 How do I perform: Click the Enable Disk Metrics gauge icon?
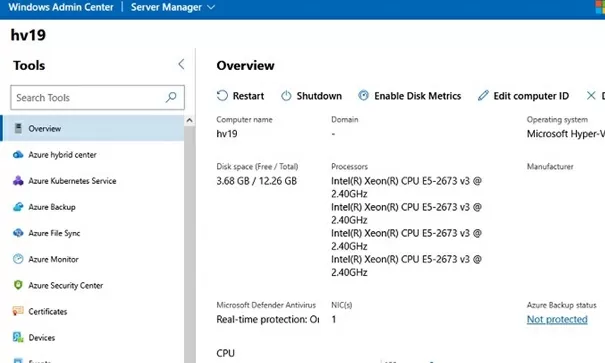pyautogui.click(x=363, y=95)
